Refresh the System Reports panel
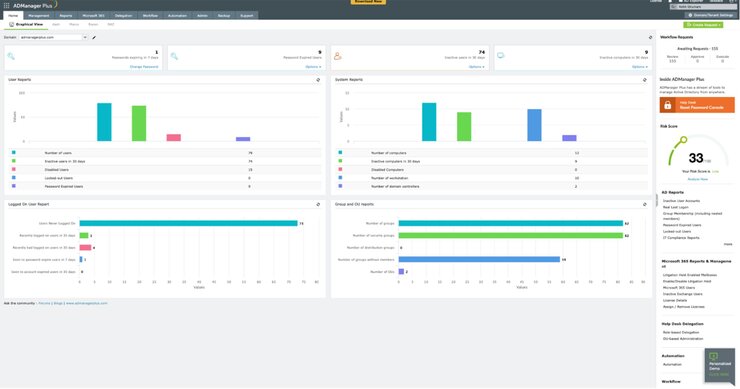 (645, 80)
